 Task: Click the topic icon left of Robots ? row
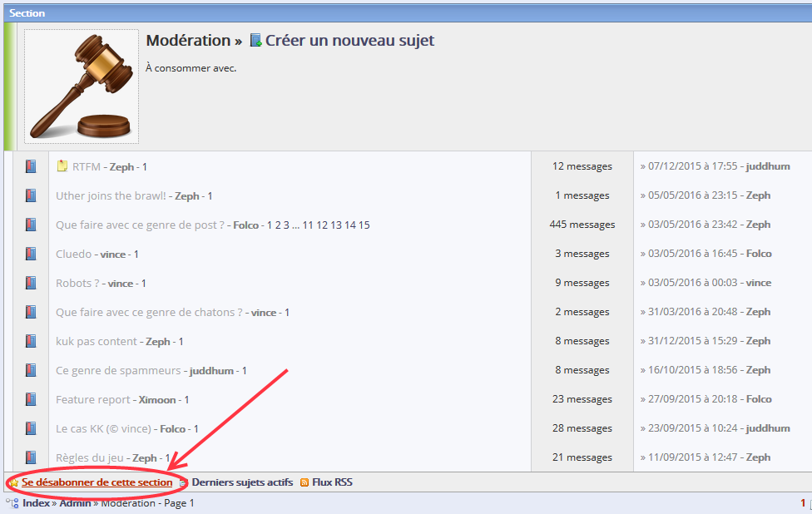tap(31, 283)
